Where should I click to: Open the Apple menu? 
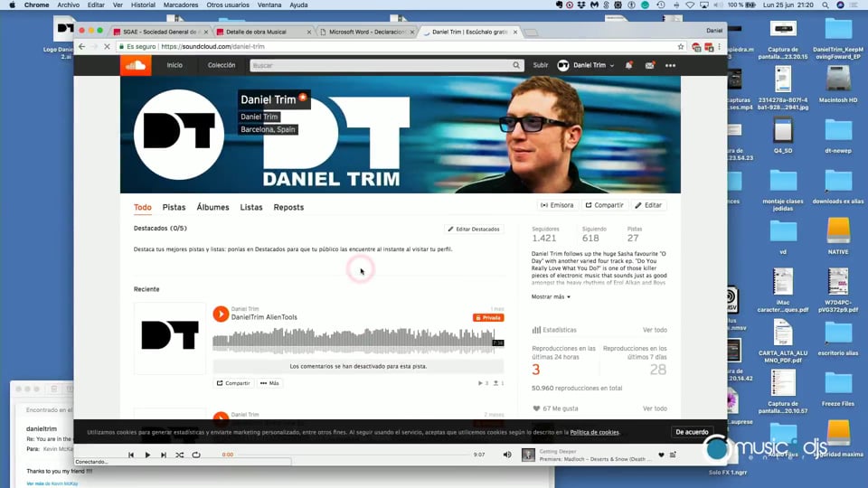click(x=12, y=5)
